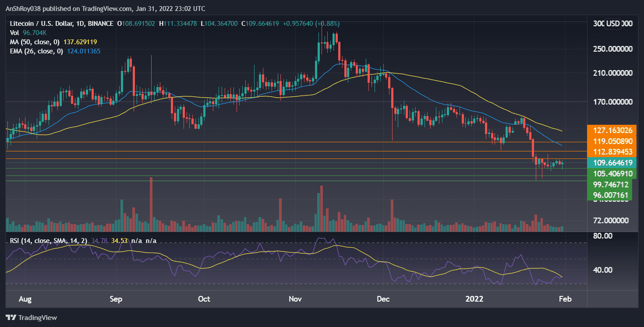Image resolution: width=644 pixels, height=327 pixels.
Task: Click the 2022 label on time axis
Action: click(474, 299)
